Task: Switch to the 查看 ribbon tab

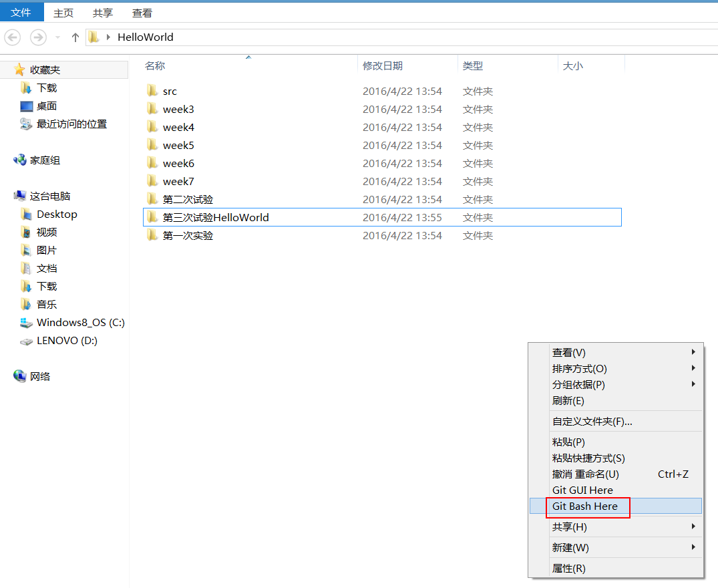Action: (x=142, y=13)
